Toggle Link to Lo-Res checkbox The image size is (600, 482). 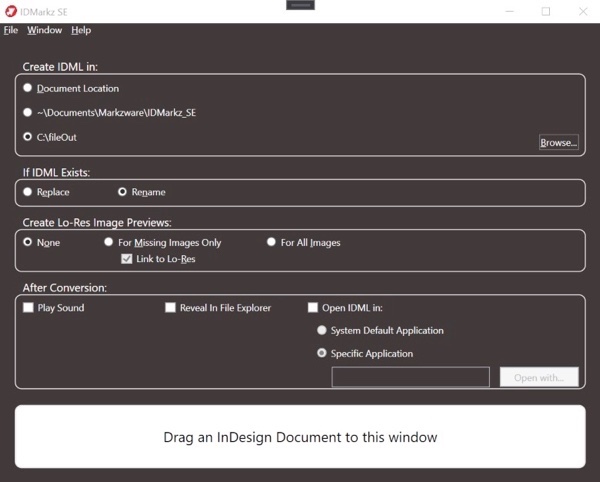tap(126, 259)
